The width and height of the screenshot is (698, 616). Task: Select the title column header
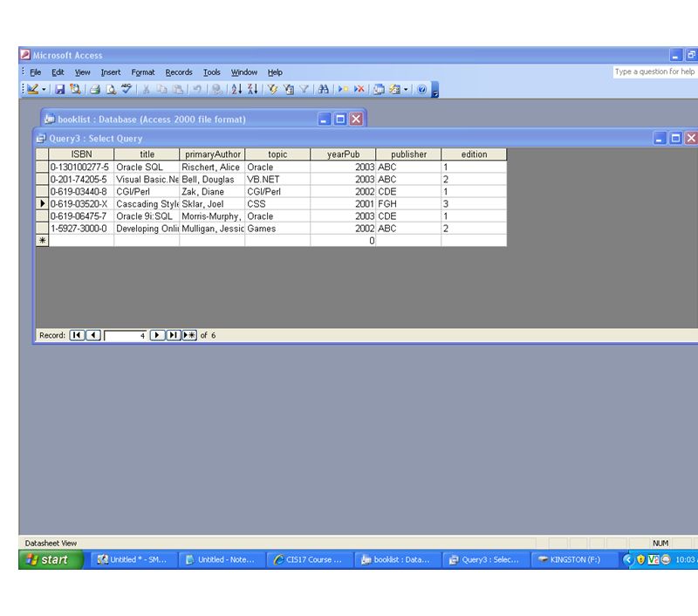[x=147, y=154]
